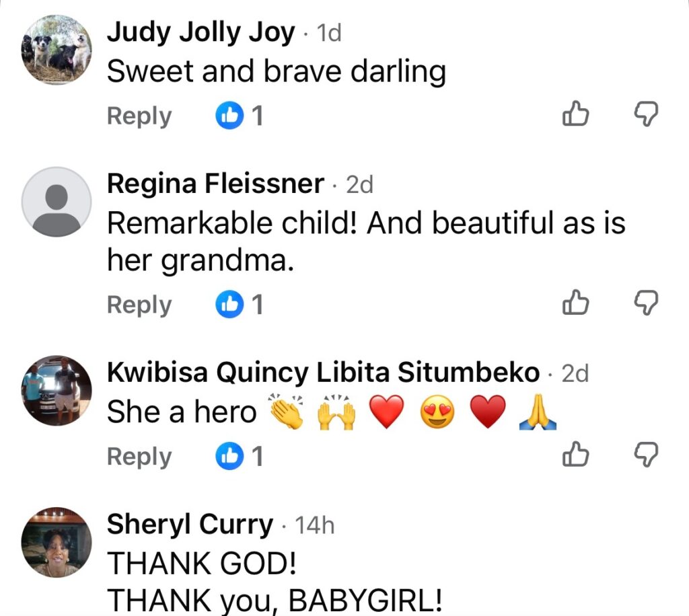Open Kwibisa Quincy's car avatar photo
The width and height of the screenshot is (689, 616).
tap(57, 390)
